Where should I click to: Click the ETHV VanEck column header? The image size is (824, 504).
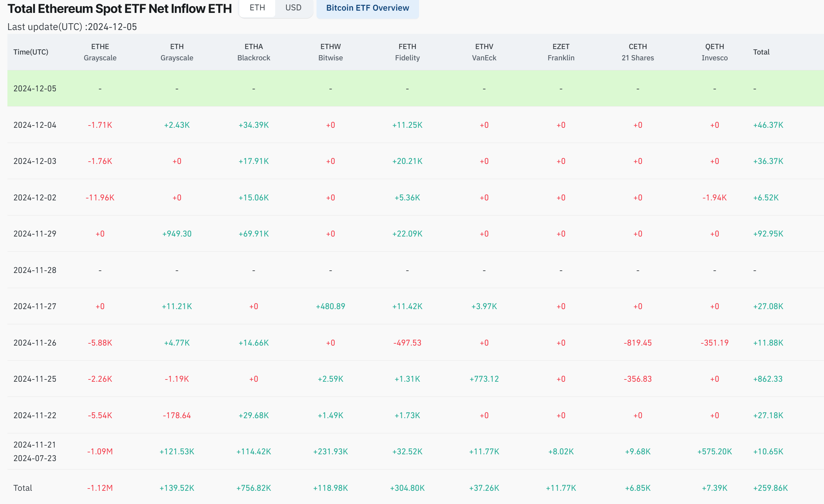tap(484, 52)
